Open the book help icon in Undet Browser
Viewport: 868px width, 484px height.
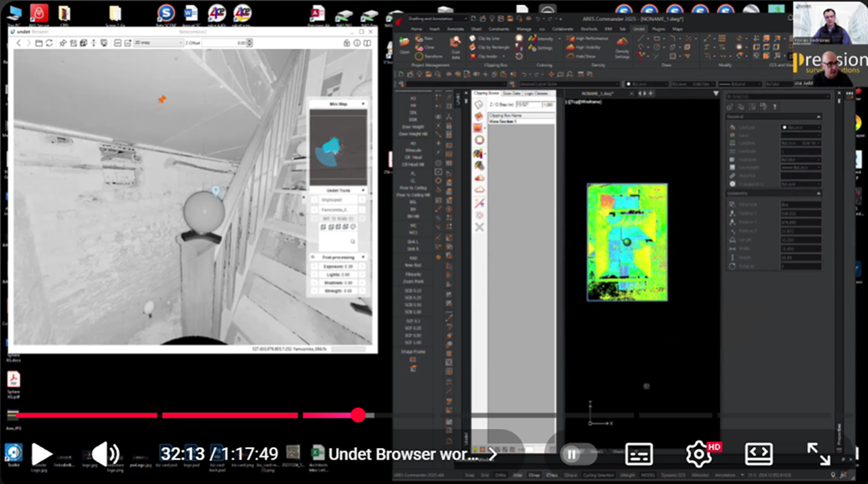point(367,43)
